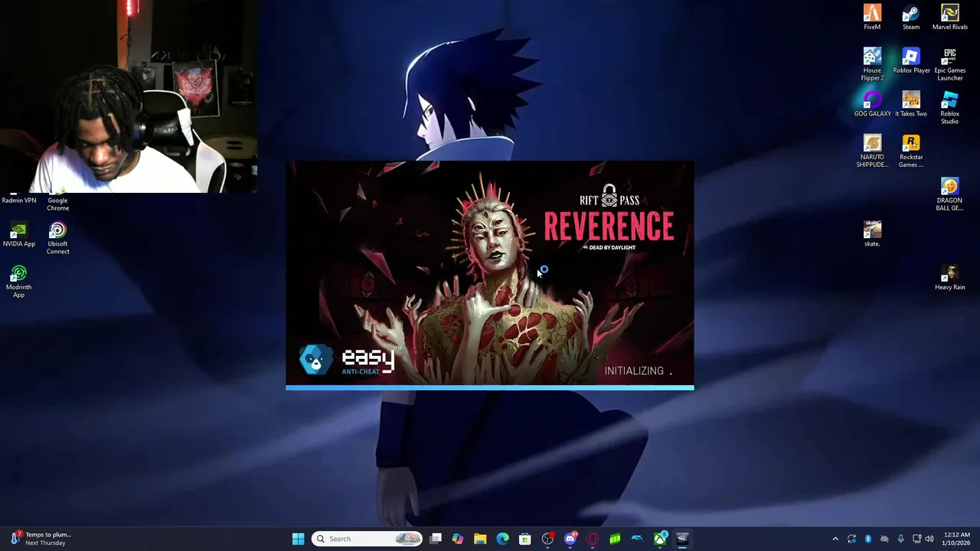Click the microphone tray icon

(x=900, y=539)
